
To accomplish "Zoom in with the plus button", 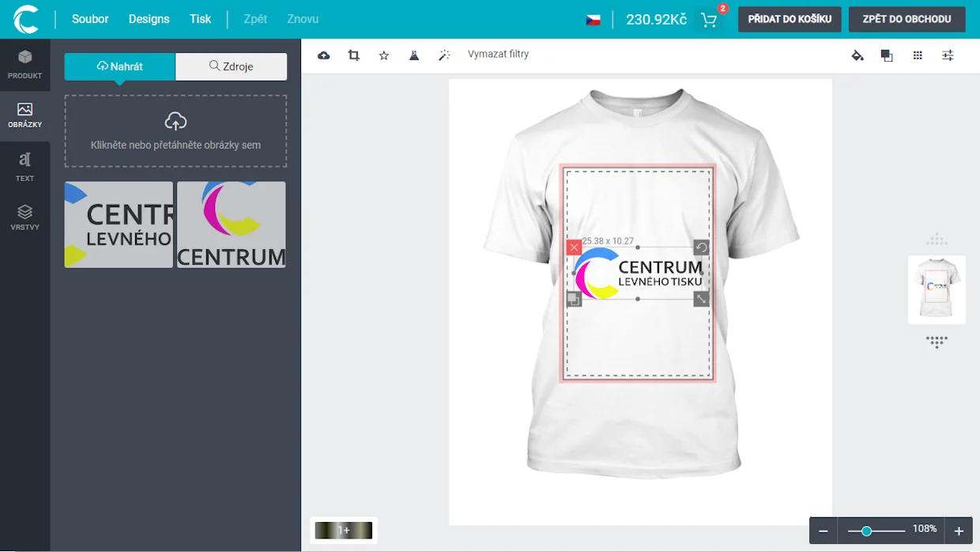I will tap(959, 531).
